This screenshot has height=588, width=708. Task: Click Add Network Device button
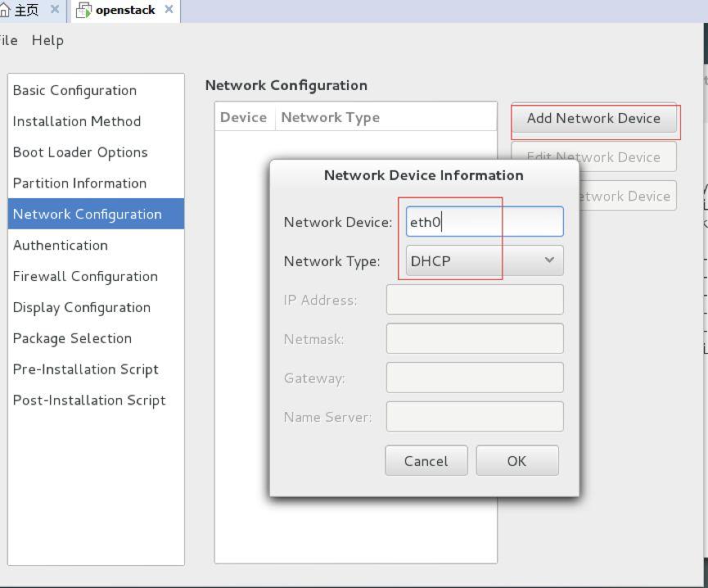point(593,119)
